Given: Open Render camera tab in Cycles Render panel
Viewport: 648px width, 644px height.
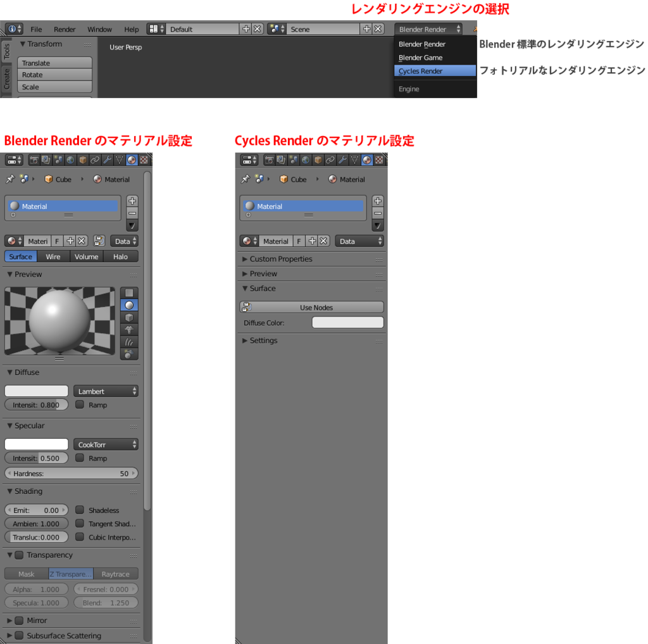Looking at the screenshot, I should pyautogui.click(x=269, y=160).
